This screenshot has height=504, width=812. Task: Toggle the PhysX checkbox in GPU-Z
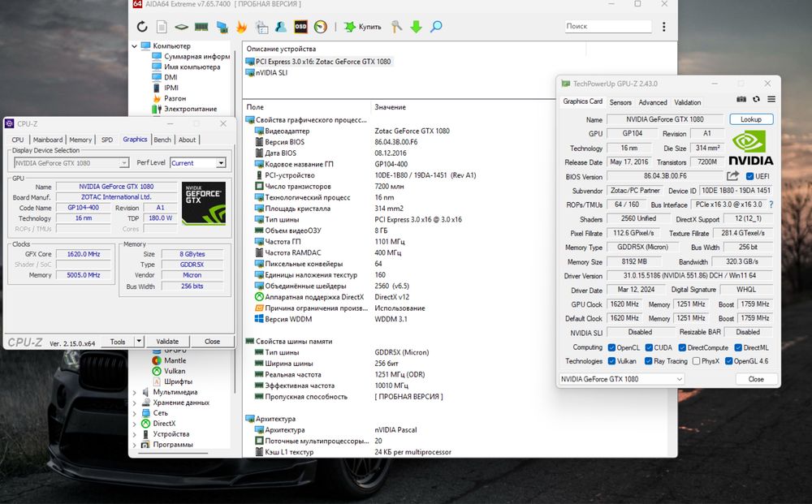696,361
